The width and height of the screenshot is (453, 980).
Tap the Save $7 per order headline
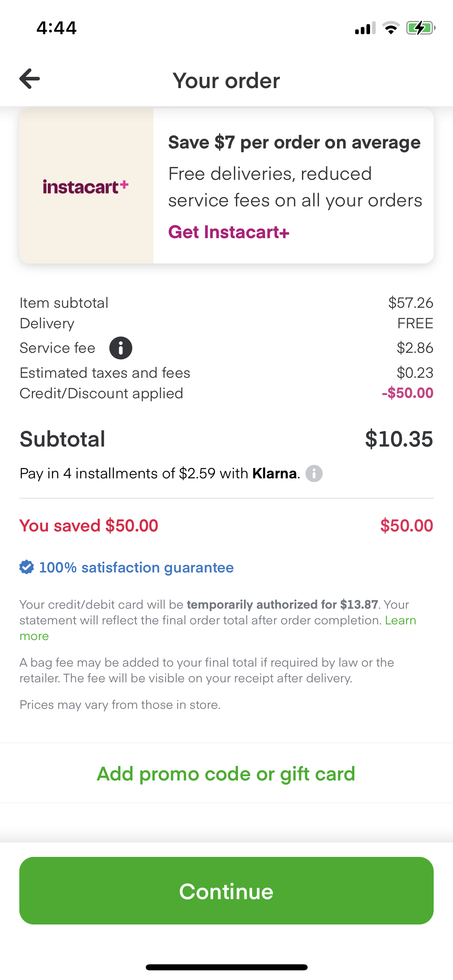click(x=294, y=142)
